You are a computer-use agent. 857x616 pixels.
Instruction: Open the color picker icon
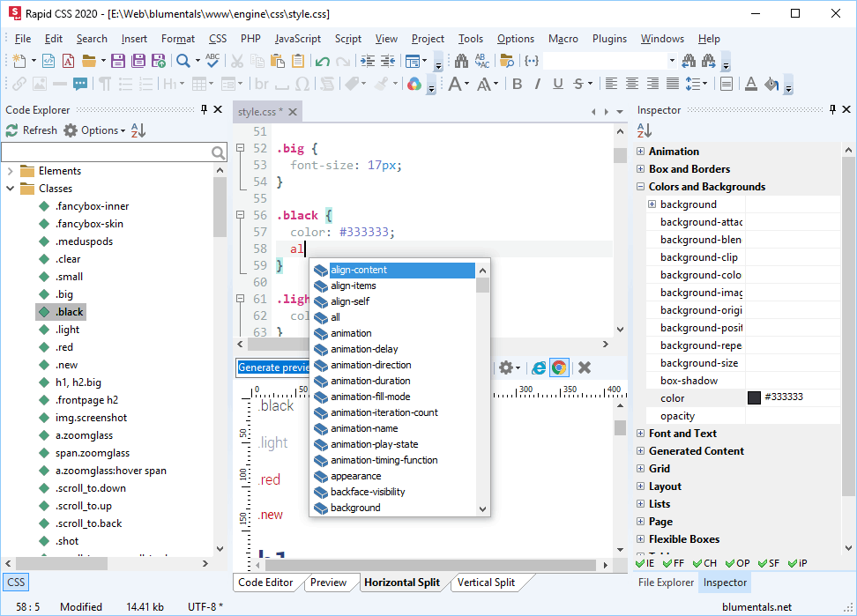pos(414,84)
